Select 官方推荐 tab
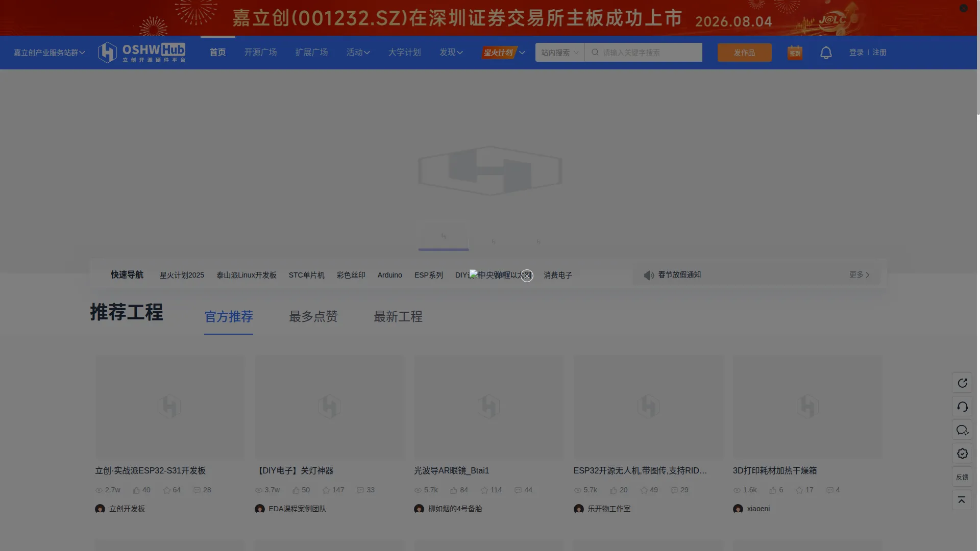 (229, 317)
